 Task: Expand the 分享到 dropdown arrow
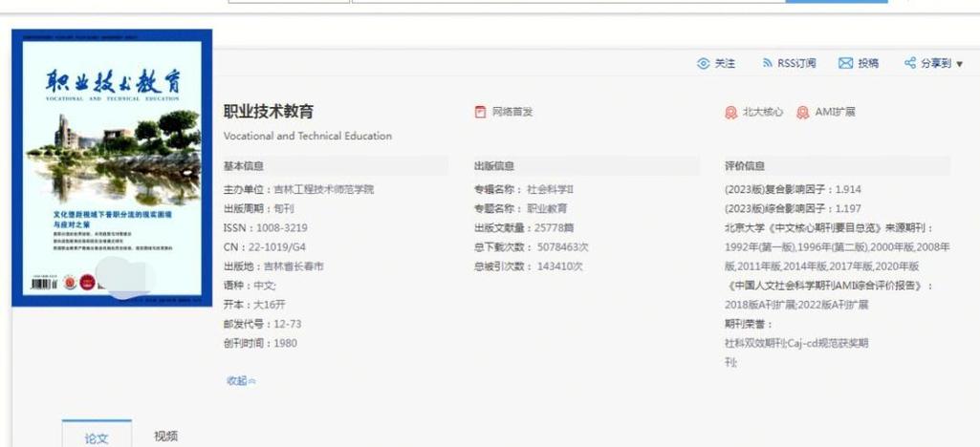coord(959,64)
